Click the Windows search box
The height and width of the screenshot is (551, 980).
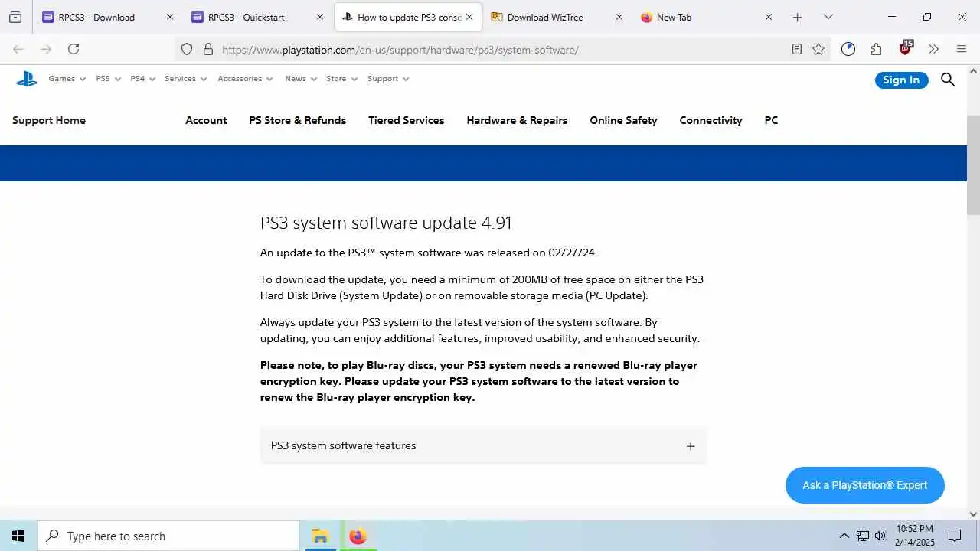click(168, 536)
